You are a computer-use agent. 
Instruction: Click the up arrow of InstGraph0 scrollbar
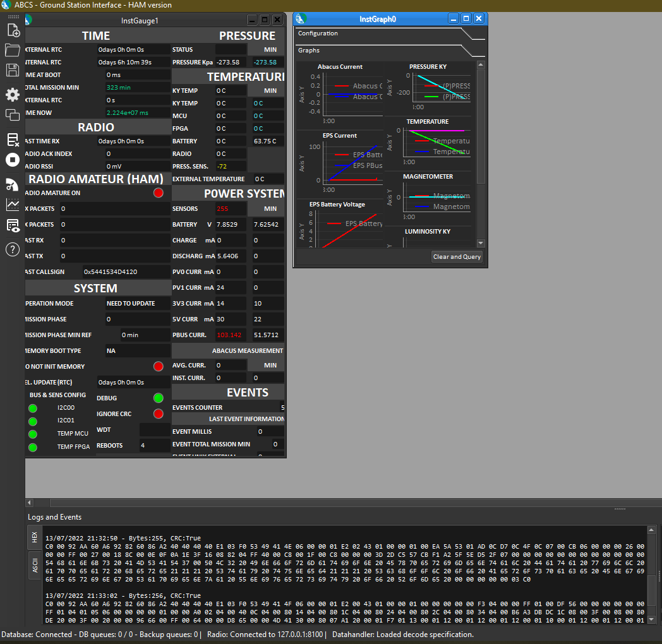tap(481, 65)
